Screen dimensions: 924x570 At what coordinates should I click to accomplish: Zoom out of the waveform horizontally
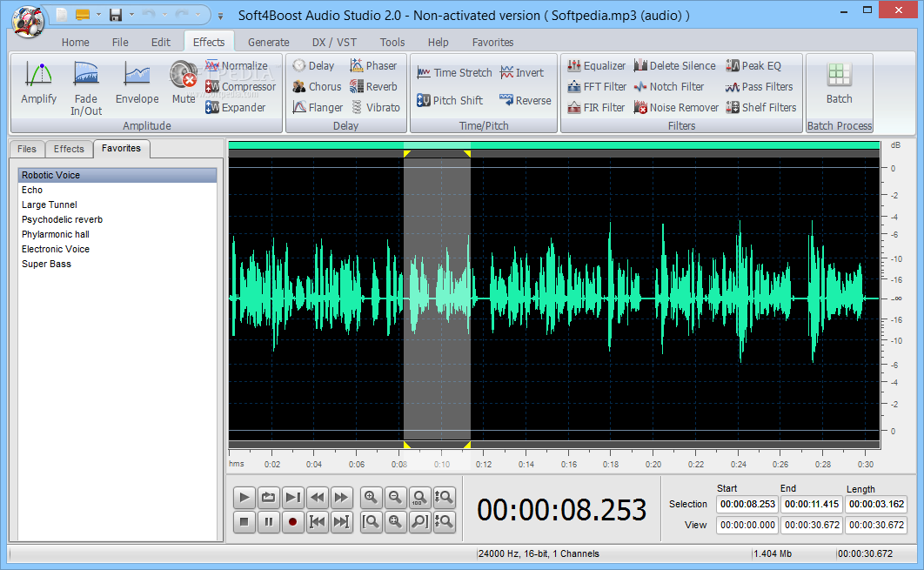[395, 498]
